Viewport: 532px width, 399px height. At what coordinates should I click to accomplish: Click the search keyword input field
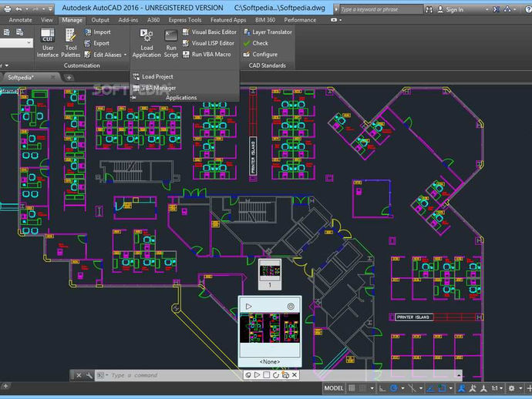tap(382, 9)
